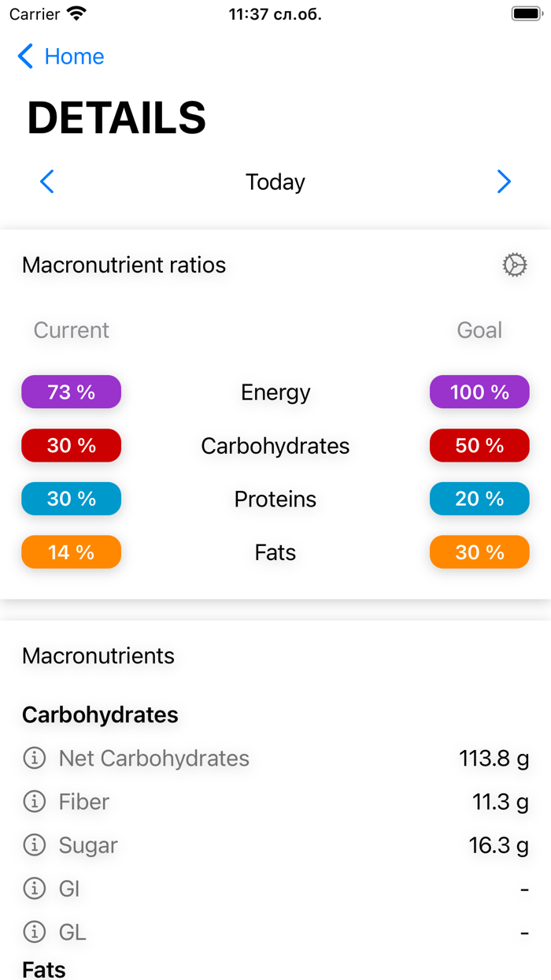
Task: Show information about GI
Action: point(34,888)
